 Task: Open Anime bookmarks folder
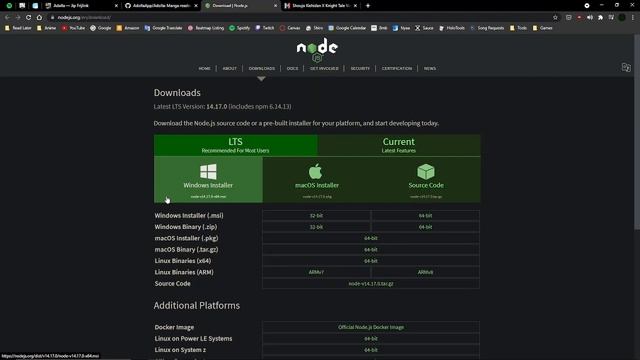point(47,28)
